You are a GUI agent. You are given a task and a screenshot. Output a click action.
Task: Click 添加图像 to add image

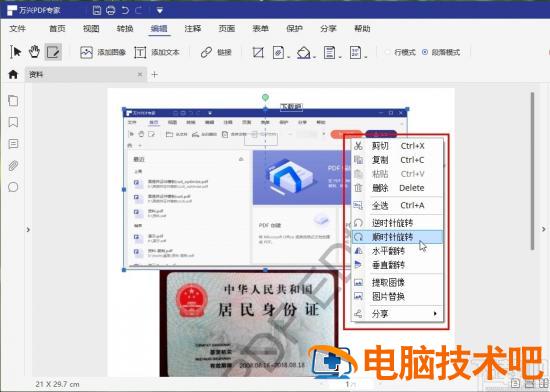[x=103, y=53]
